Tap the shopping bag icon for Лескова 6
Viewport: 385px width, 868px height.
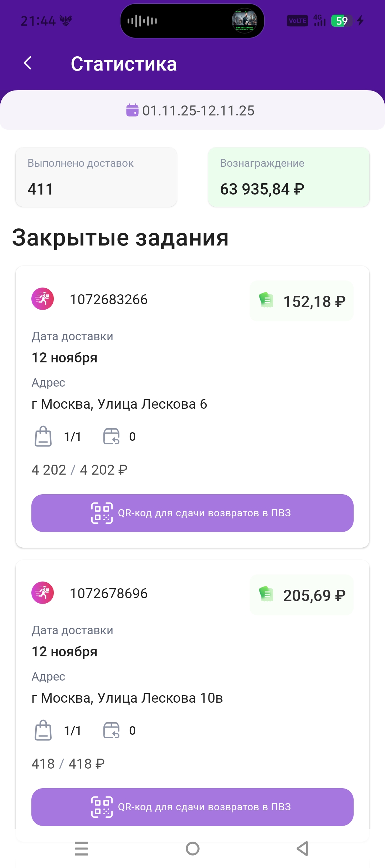coord(43,436)
